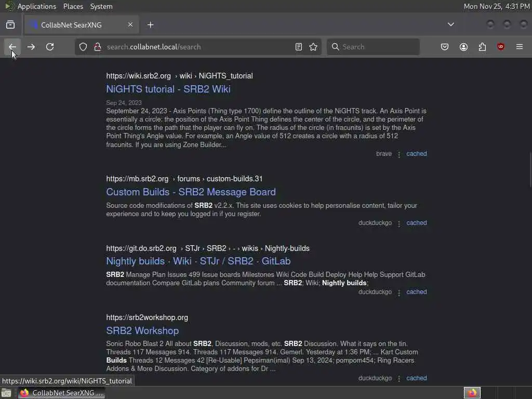This screenshot has height=399, width=532.
Task: Open cached copy of Custom Builds
Action: pos(417,223)
